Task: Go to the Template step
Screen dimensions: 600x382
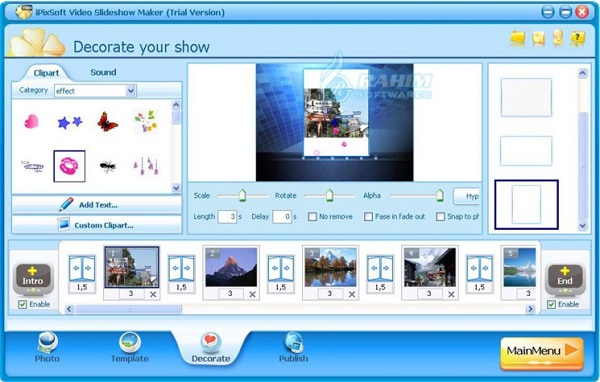Action: [x=130, y=348]
